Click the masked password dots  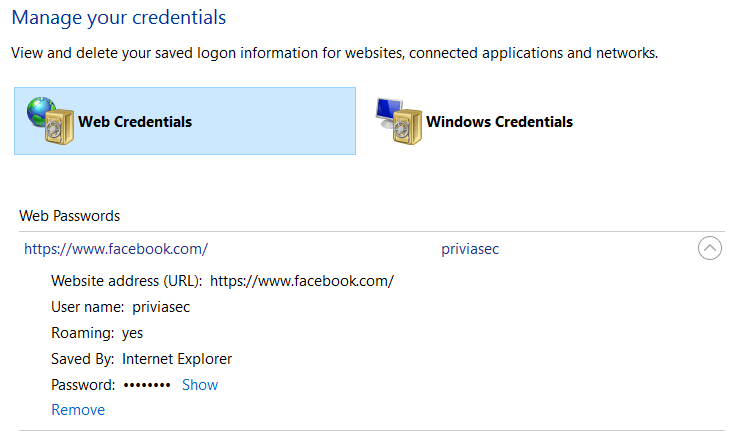coord(147,385)
